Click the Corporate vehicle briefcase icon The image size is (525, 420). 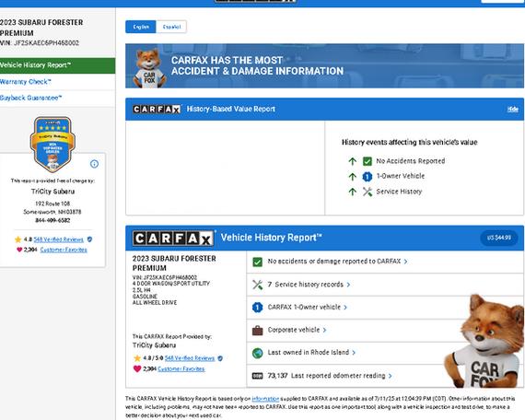click(x=257, y=331)
